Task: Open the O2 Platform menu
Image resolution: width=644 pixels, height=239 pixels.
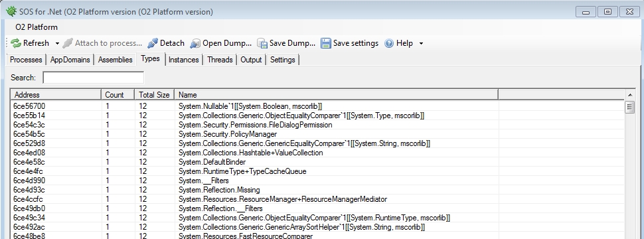Action: point(37,27)
